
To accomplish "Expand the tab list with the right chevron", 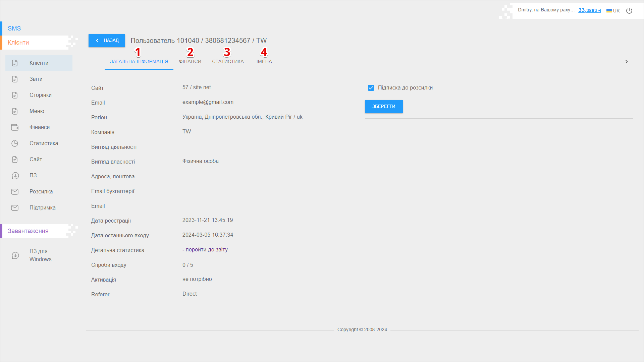I will (x=626, y=62).
